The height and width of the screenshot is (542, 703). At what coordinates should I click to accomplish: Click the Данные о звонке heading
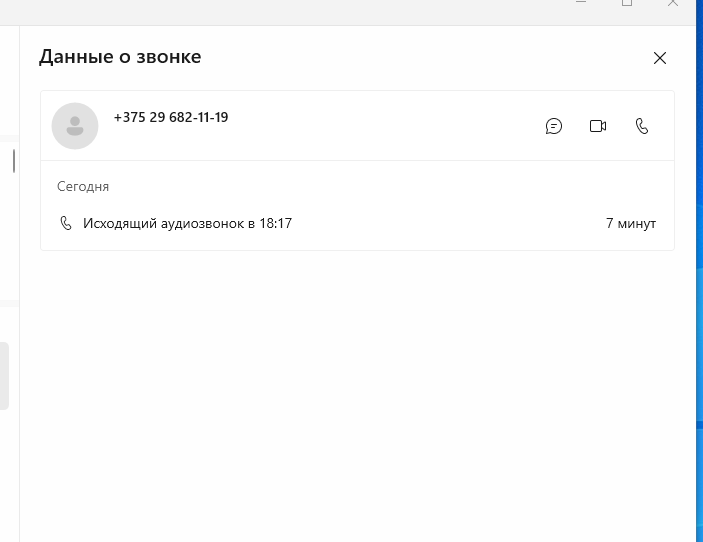(120, 57)
